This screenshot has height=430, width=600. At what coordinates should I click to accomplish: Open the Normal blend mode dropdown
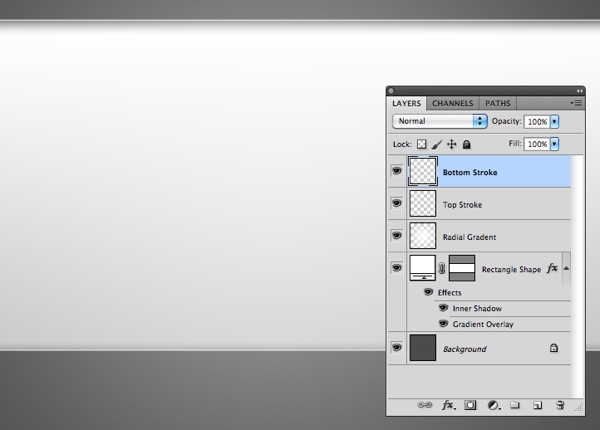(x=440, y=121)
